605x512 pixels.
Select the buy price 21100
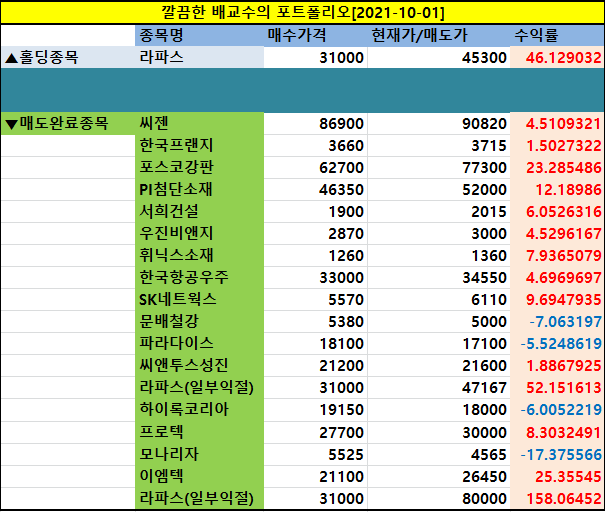click(x=316, y=476)
